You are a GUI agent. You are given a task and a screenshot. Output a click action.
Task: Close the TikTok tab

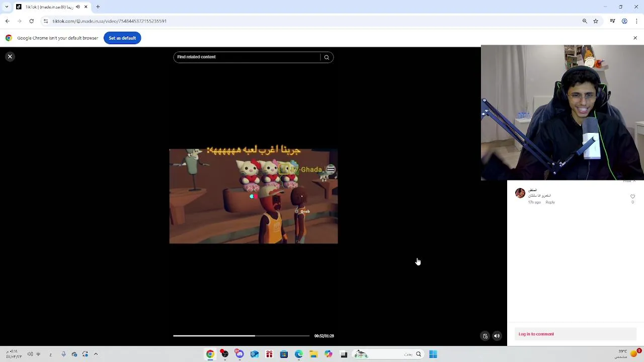pos(86,7)
